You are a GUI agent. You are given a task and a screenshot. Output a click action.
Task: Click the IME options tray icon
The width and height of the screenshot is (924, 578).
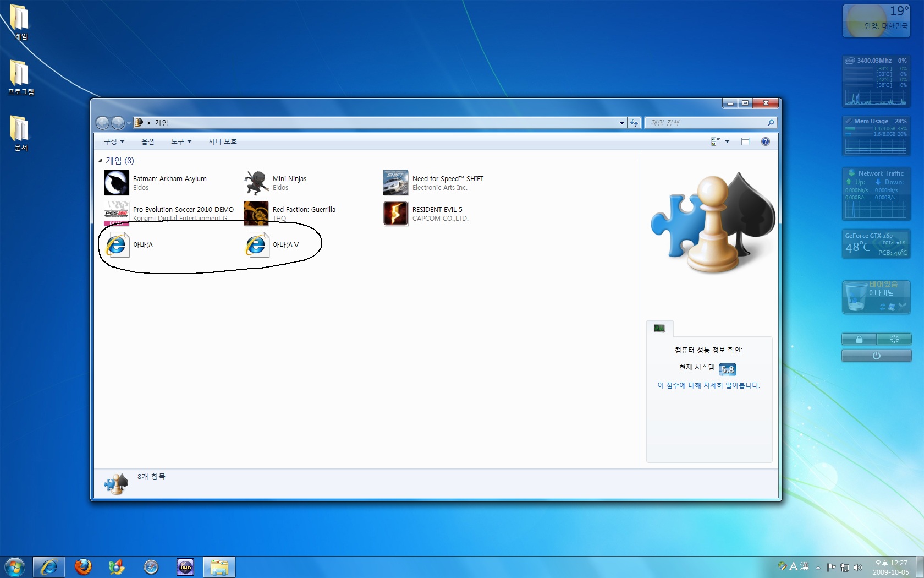click(x=782, y=566)
